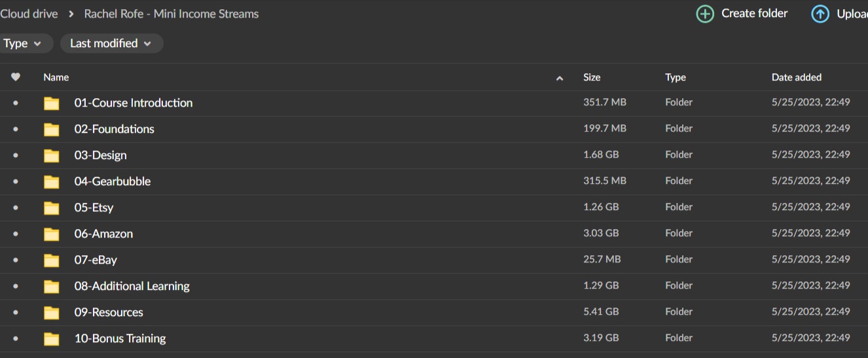Viewport: 868px width, 358px height.
Task: Click the Create folder plus icon
Action: pos(705,14)
